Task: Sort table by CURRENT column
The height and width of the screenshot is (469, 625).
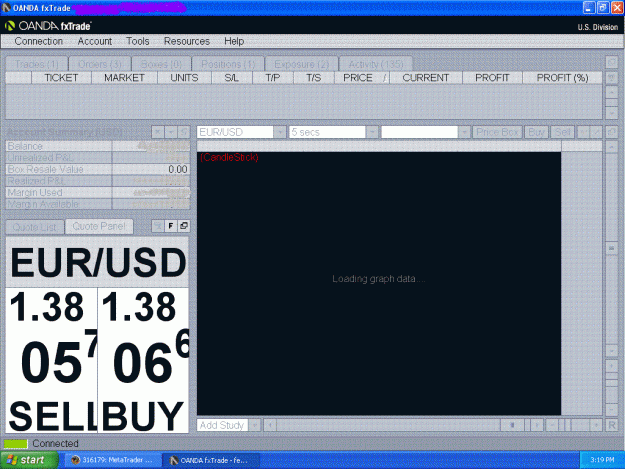Action: [426, 78]
